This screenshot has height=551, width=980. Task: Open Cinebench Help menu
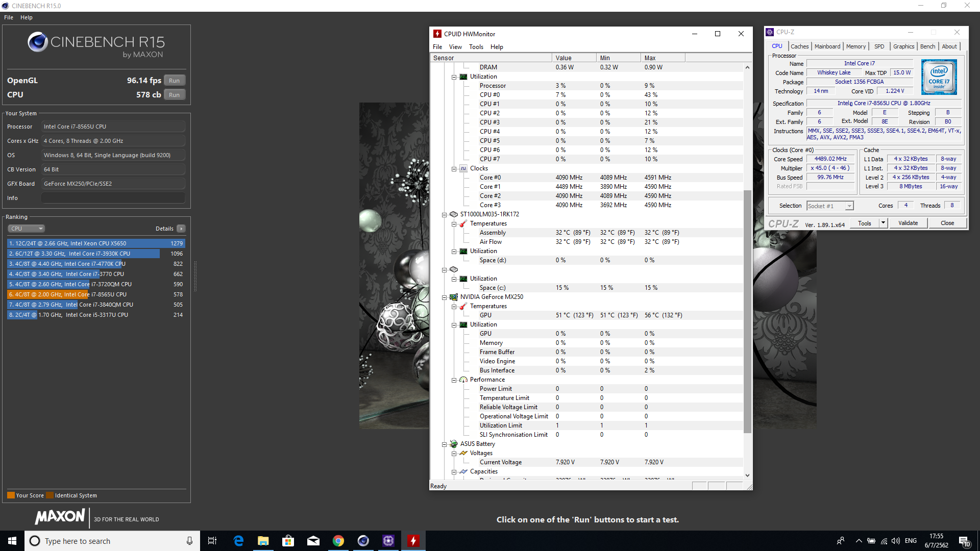click(27, 17)
